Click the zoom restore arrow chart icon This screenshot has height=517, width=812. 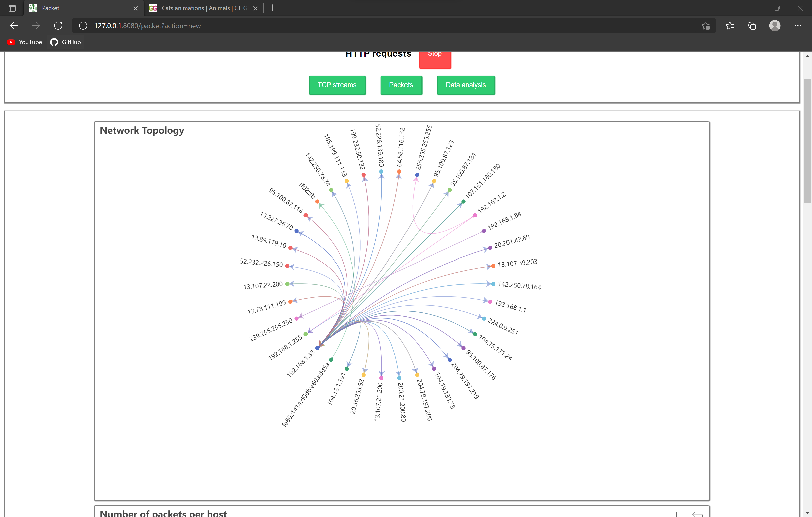click(x=697, y=514)
